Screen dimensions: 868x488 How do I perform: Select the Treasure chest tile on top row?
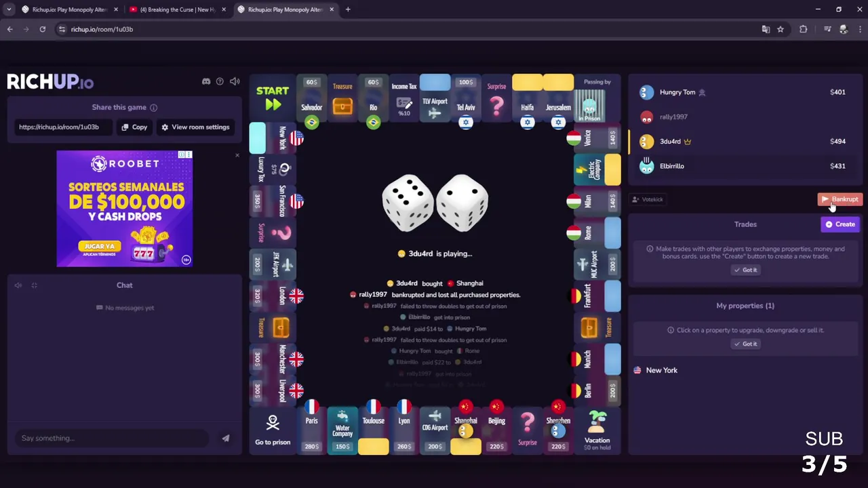pyautogui.click(x=342, y=99)
